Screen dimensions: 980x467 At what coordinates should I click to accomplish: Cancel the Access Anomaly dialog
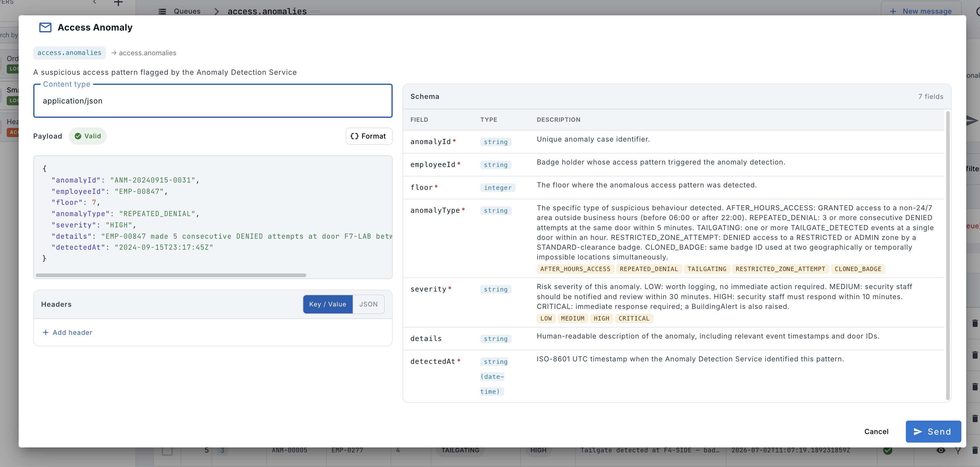(876, 431)
